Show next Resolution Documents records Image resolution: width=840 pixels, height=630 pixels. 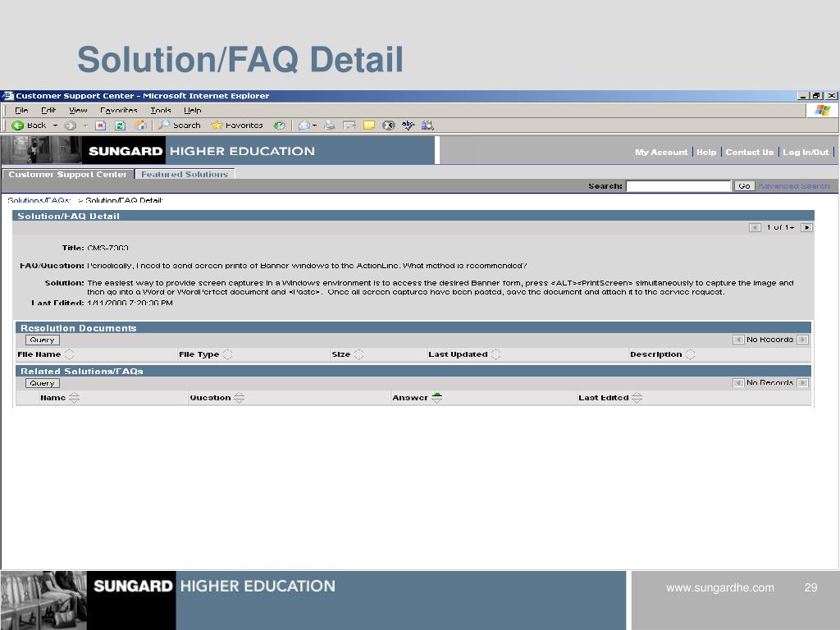[x=802, y=340]
